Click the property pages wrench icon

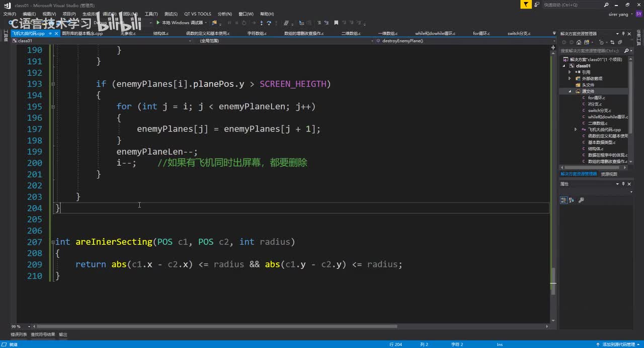581,200
